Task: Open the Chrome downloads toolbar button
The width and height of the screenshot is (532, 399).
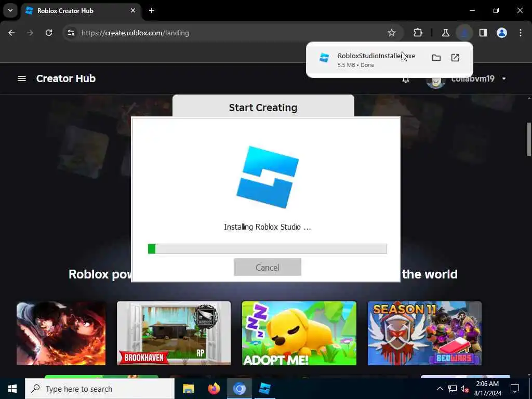Action: [x=464, y=33]
